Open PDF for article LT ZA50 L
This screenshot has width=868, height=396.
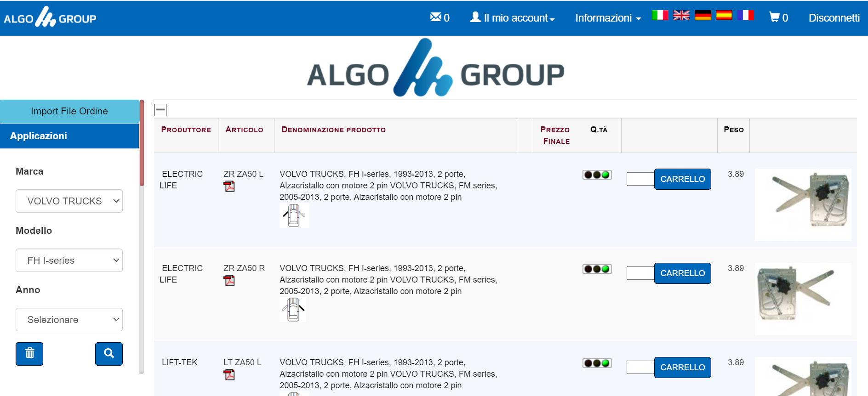[229, 374]
